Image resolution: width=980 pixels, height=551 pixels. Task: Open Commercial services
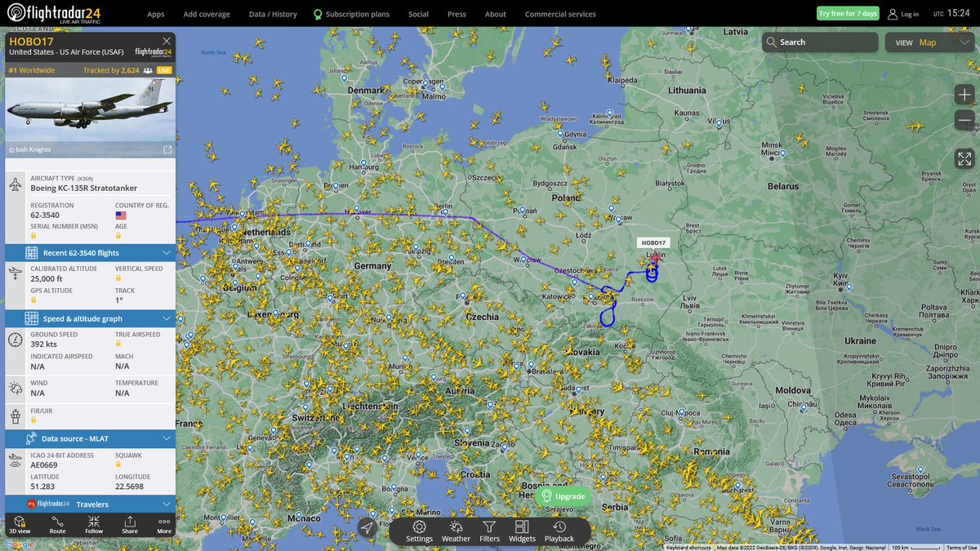coord(560,14)
